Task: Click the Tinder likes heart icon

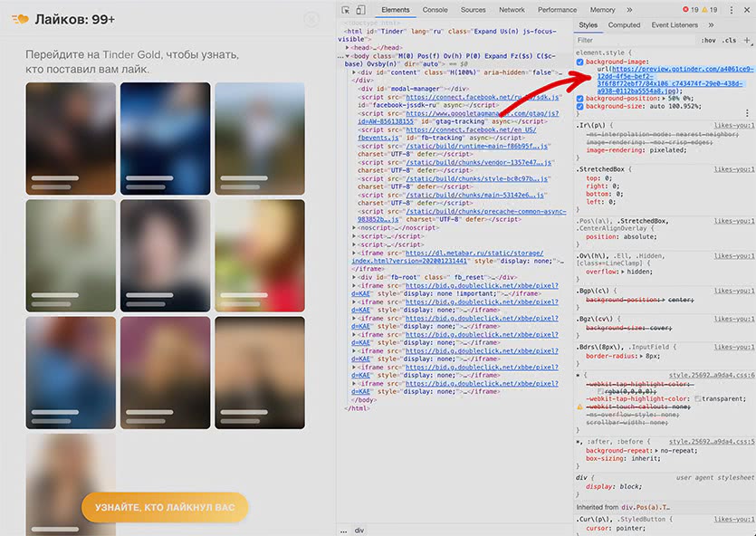Action: pyautogui.click(x=20, y=19)
